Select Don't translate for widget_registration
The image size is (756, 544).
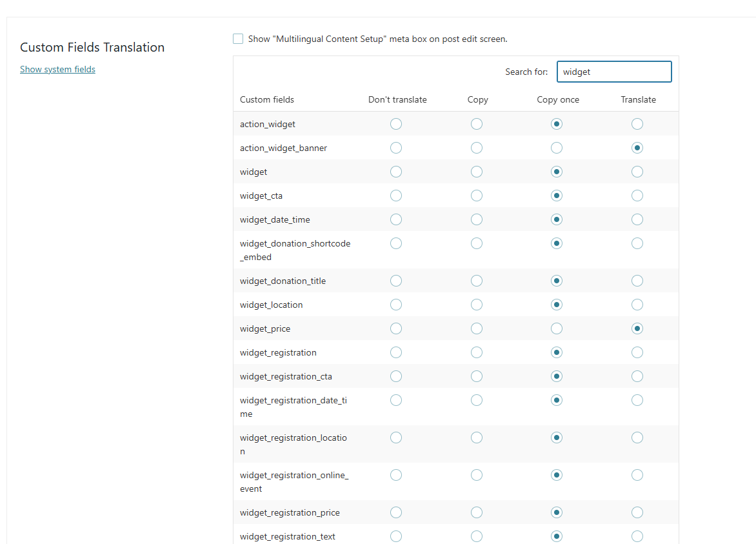click(x=396, y=352)
